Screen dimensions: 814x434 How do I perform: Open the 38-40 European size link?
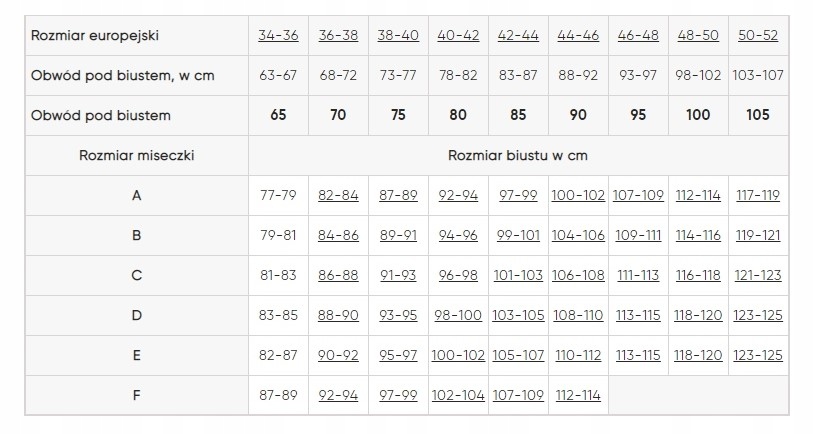398,35
